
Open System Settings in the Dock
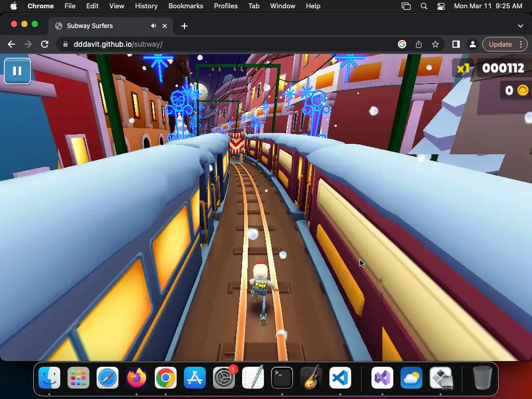click(224, 378)
